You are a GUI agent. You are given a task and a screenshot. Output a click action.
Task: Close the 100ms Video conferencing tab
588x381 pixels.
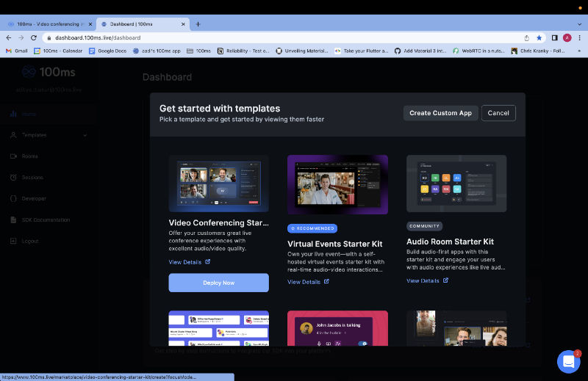click(90, 24)
